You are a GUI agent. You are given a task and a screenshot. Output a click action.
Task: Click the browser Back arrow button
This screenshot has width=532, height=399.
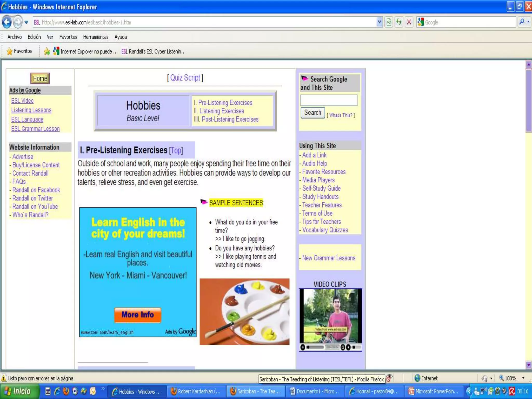(x=7, y=22)
